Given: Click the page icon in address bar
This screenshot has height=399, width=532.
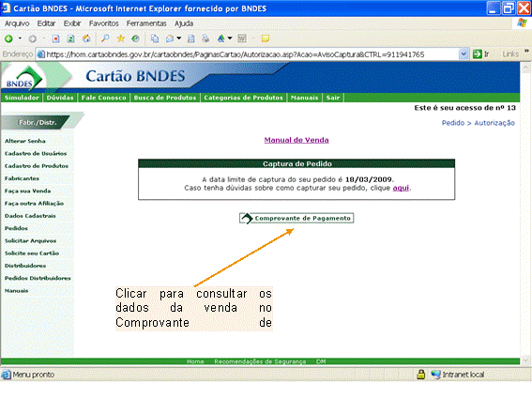Looking at the screenshot, I should click(40, 54).
